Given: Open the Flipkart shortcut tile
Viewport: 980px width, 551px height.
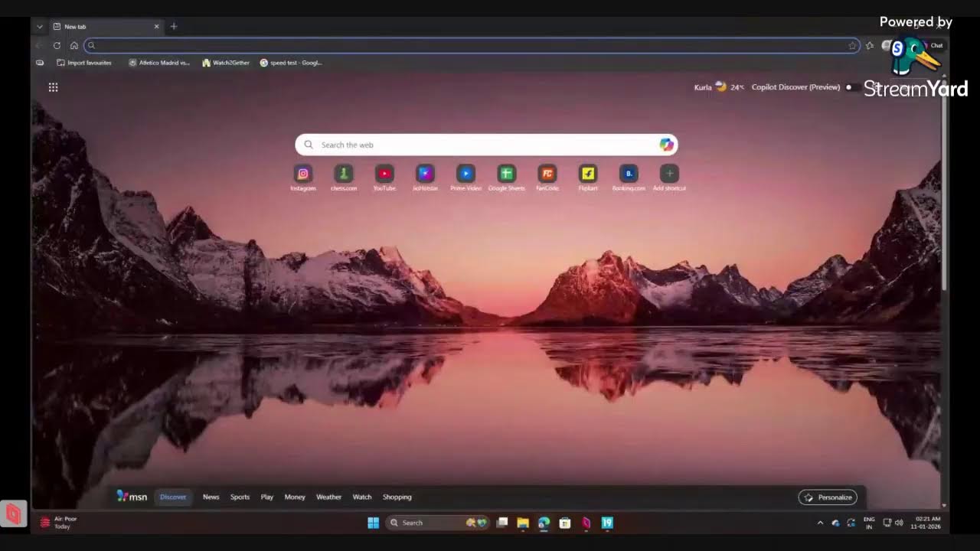Looking at the screenshot, I should point(588,174).
